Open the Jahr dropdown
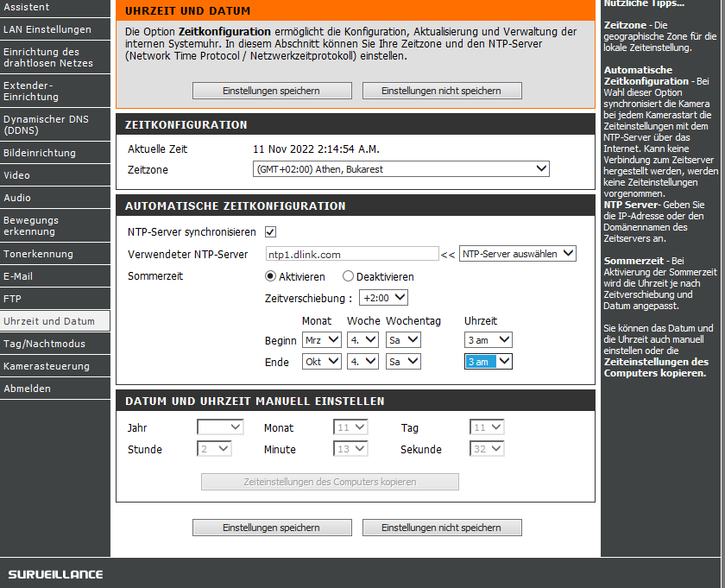Viewport: 725px width, 588px height. click(220, 427)
